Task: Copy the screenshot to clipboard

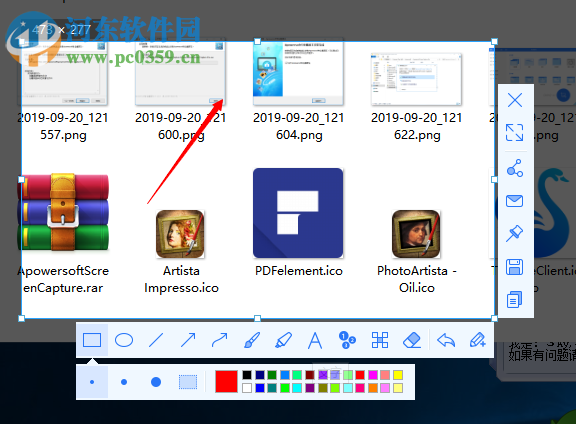Action: [515, 299]
